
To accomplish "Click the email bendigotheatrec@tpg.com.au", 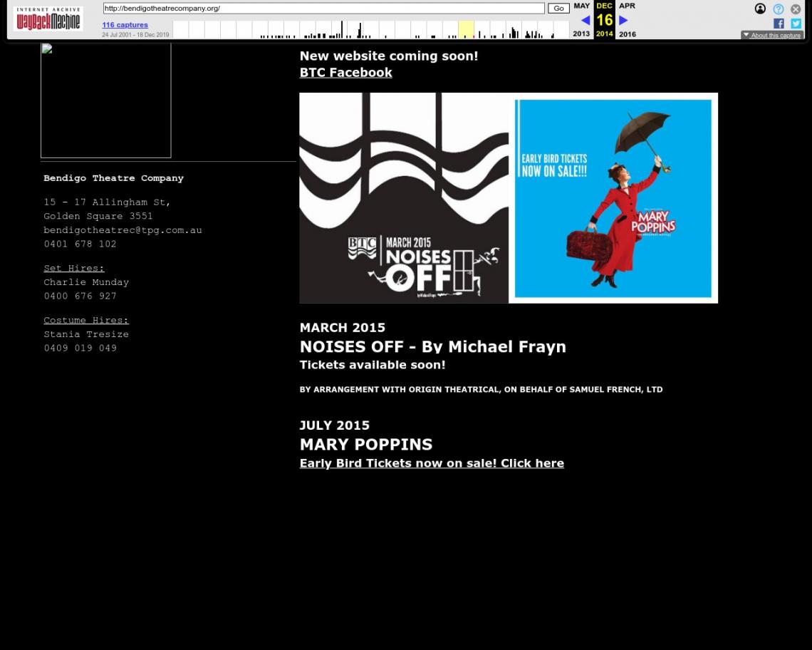I will tap(123, 230).
